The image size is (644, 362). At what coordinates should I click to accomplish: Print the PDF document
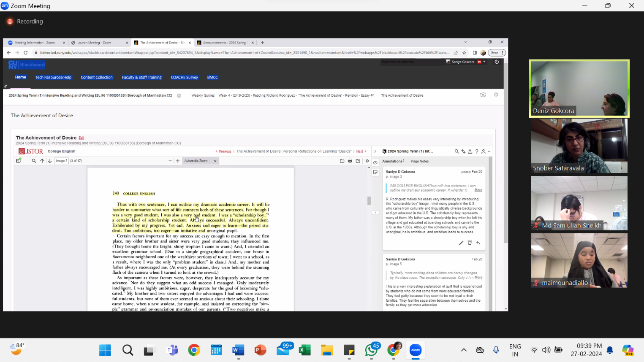[x=350, y=161]
